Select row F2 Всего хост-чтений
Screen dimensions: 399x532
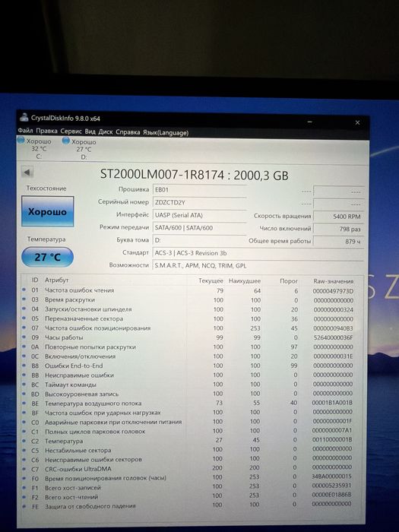(x=192, y=496)
